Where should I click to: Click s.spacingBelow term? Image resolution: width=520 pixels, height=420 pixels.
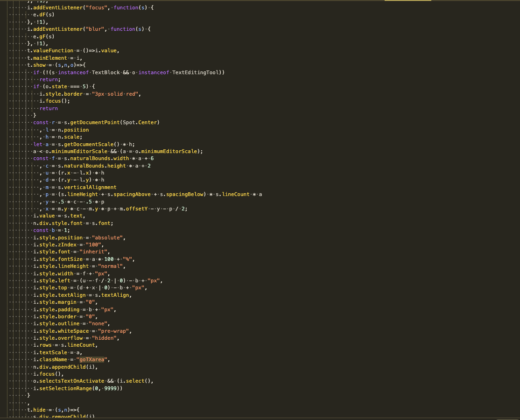[182, 195]
